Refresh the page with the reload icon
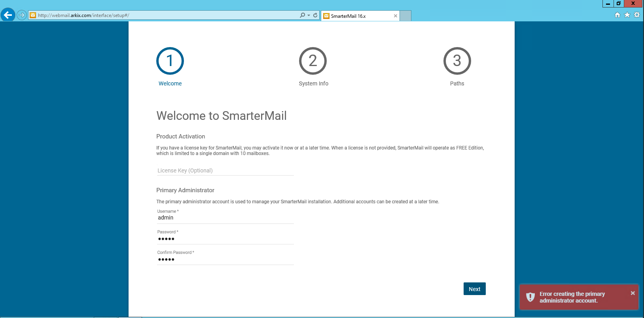The width and height of the screenshot is (644, 318). click(315, 15)
